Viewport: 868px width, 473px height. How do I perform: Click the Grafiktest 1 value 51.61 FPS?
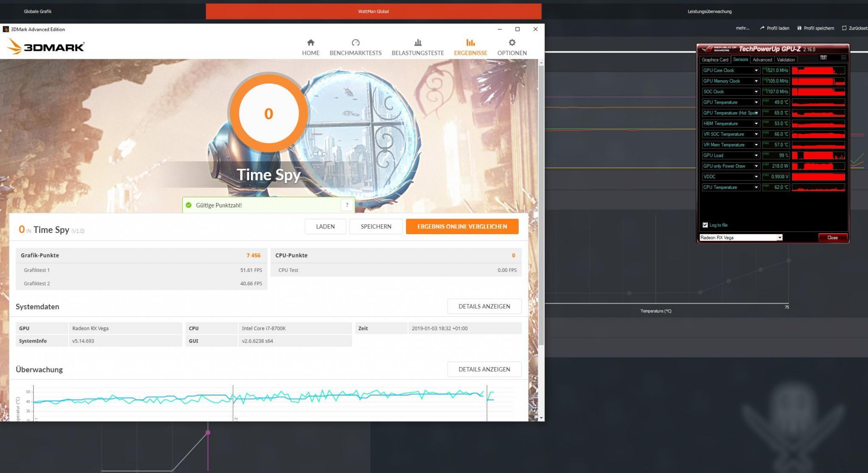pos(251,270)
